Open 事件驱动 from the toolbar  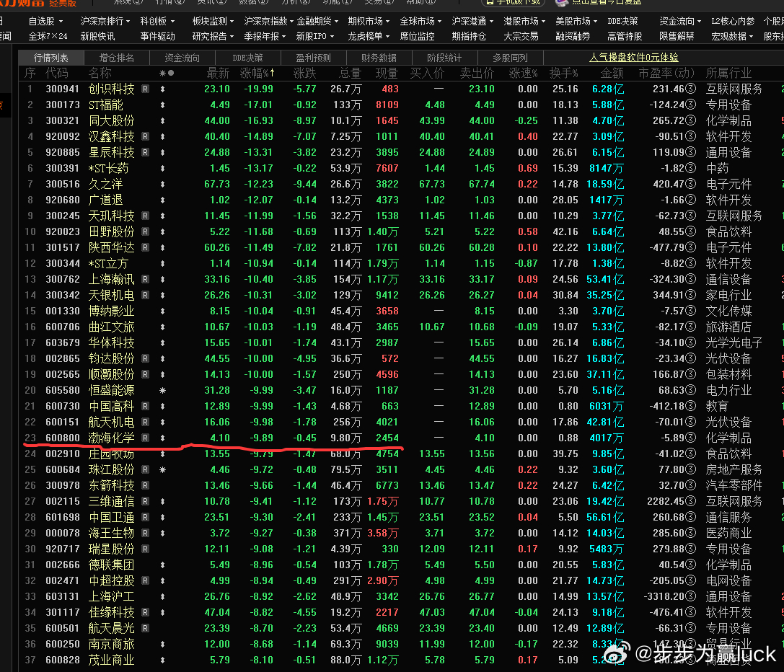pyautogui.click(x=157, y=37)
